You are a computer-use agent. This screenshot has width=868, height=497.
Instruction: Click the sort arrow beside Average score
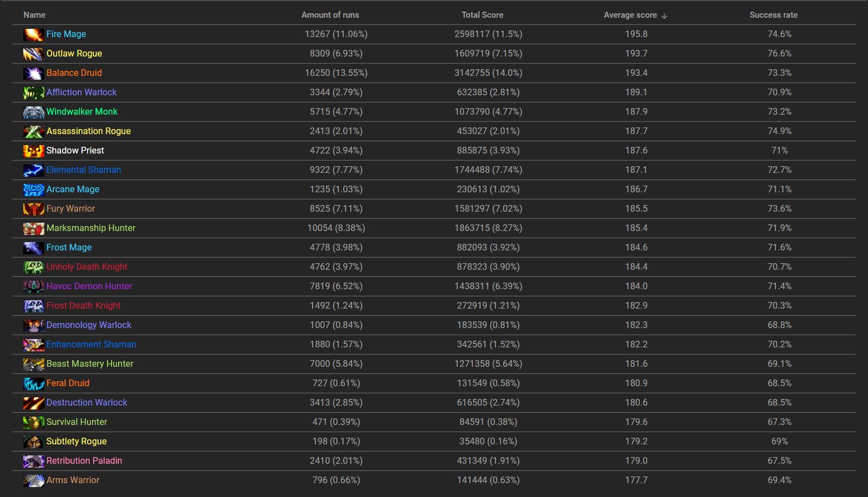664,16
